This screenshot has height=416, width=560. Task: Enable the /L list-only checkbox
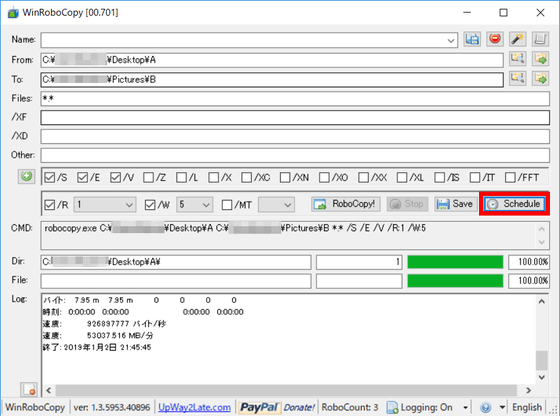181,177
